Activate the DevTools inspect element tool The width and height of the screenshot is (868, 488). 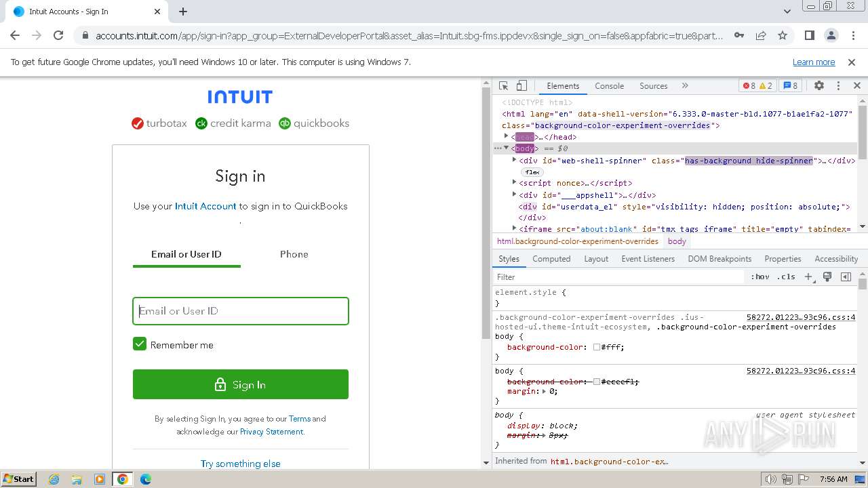point(503,85)
